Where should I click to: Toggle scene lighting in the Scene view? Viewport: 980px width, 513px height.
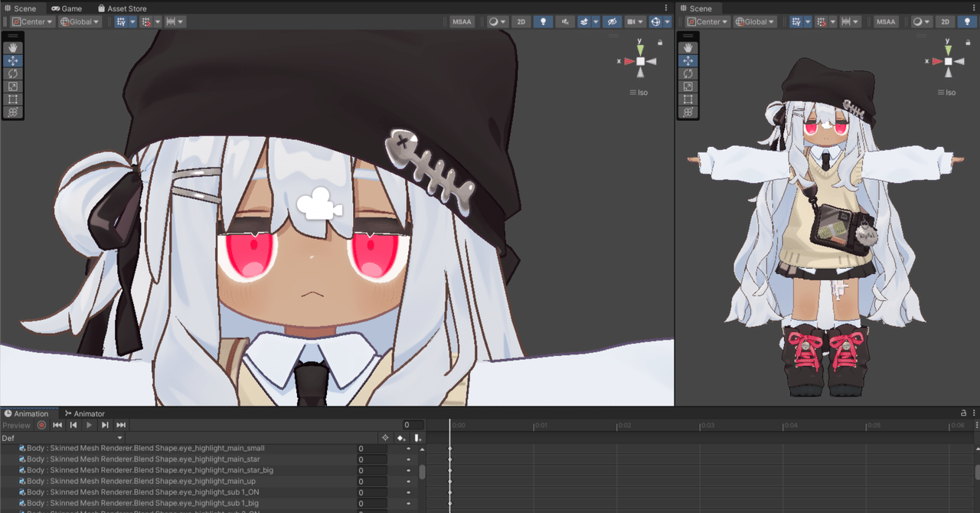pyautogui.click(x=543, y=21)
